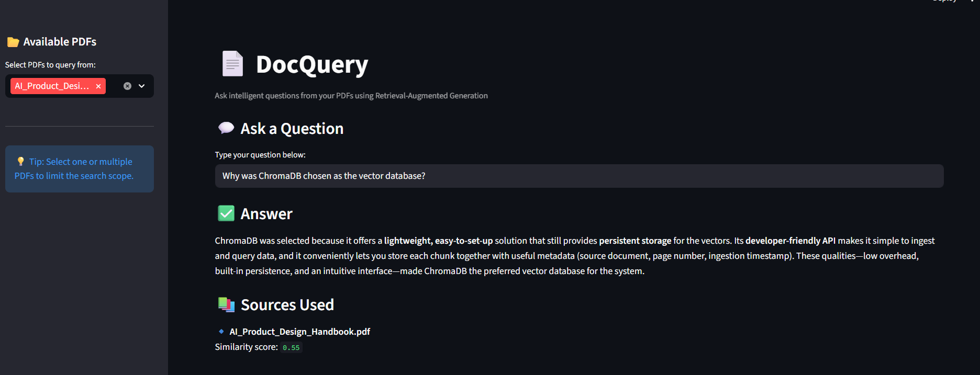Remove the AI_Product_Design PDF tag

98,86
